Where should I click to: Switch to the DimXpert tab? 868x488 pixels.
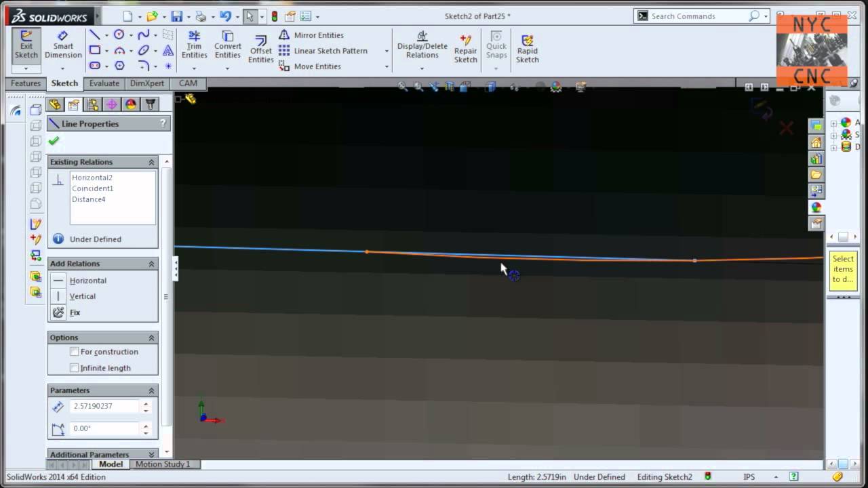[x=147, y=83]
